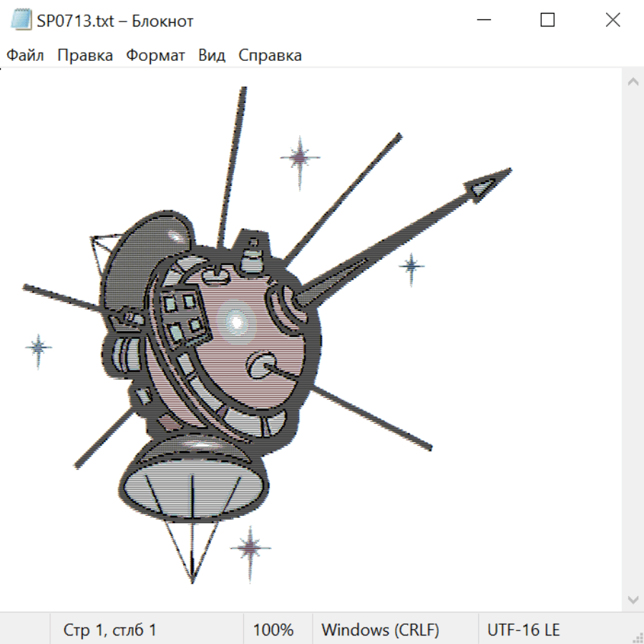Open the Формат menu

[x=155, y=56]
